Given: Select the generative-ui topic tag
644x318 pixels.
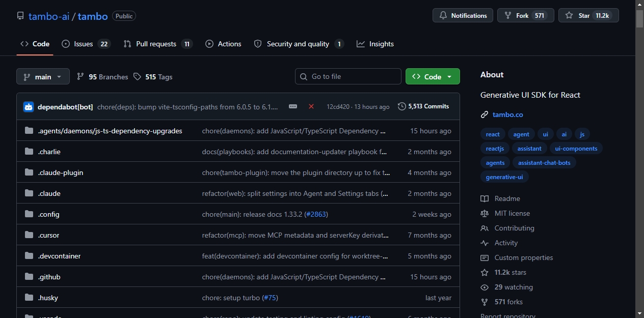Looking at the screenshot, I should pos(504,177).
